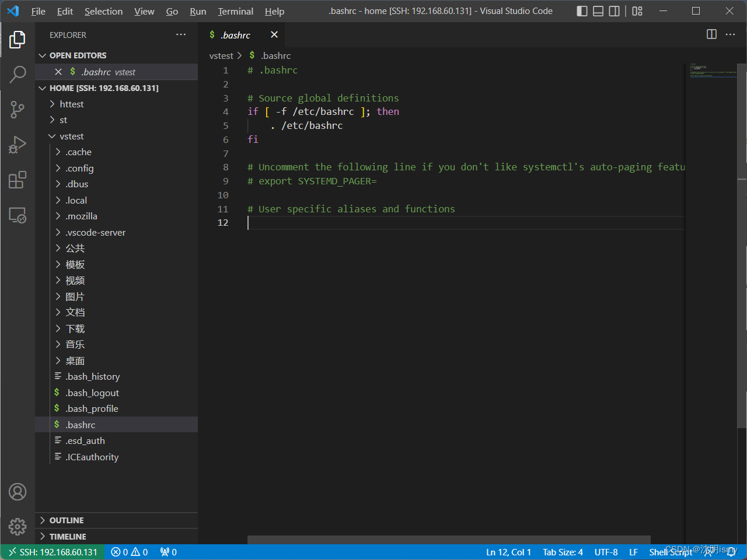747x560 pixels.
Task: Collapse the Open Editors section
Action: click(x=116, y=55)
